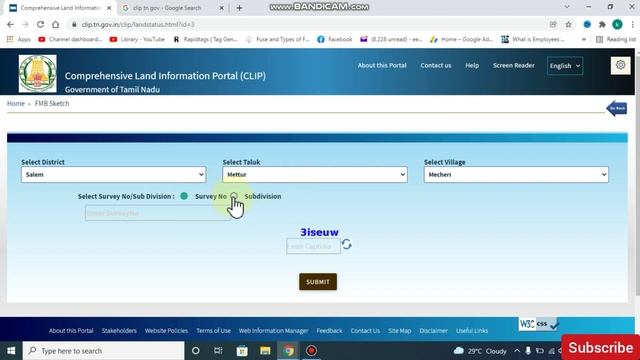The image size is (640, 360).
Task: Open Cortana circle on taskbar
Action: (196, 351)
